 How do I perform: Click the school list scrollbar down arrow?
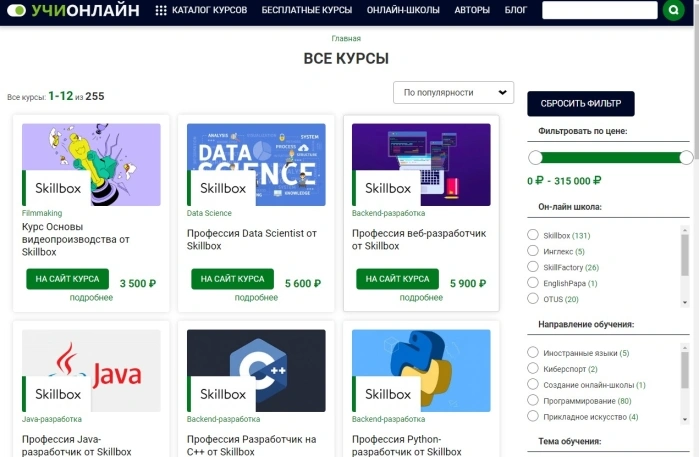pyautogui.click(x=685, y=302)
